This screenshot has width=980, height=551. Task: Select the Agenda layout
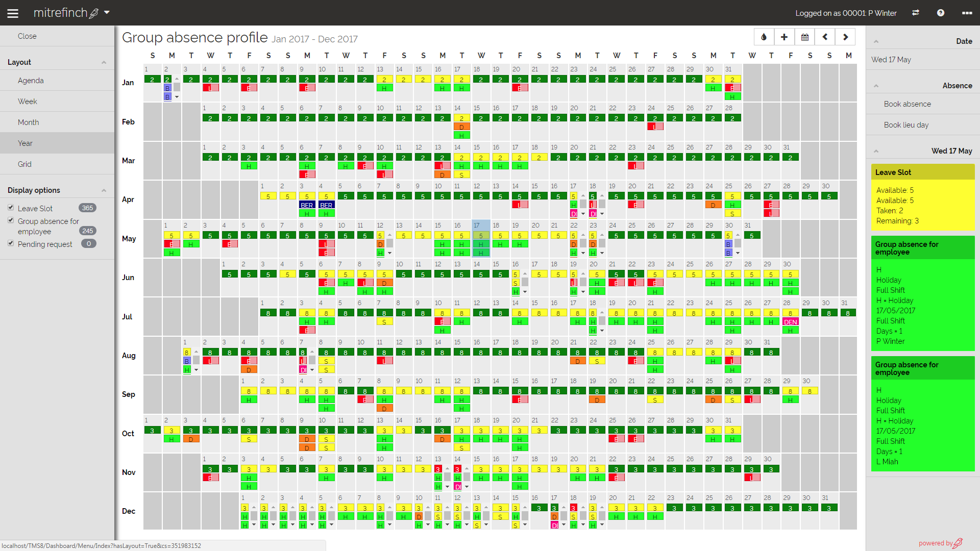31,81
